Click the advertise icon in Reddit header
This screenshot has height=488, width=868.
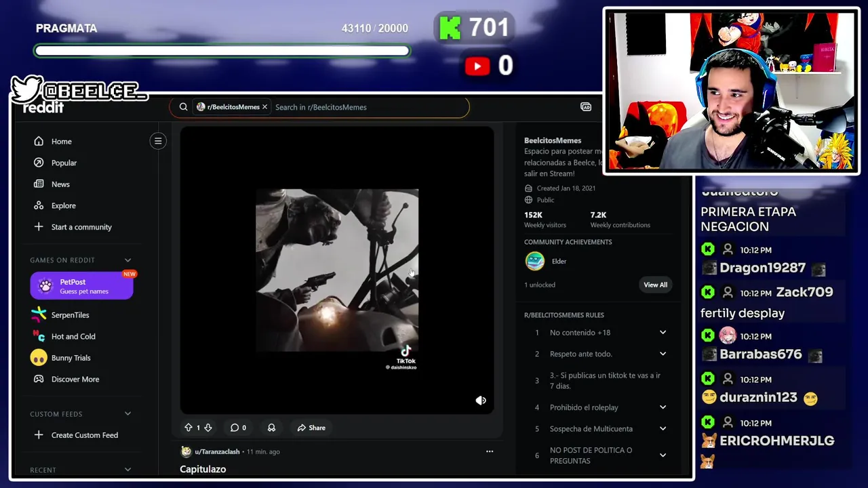coord(586,107)
